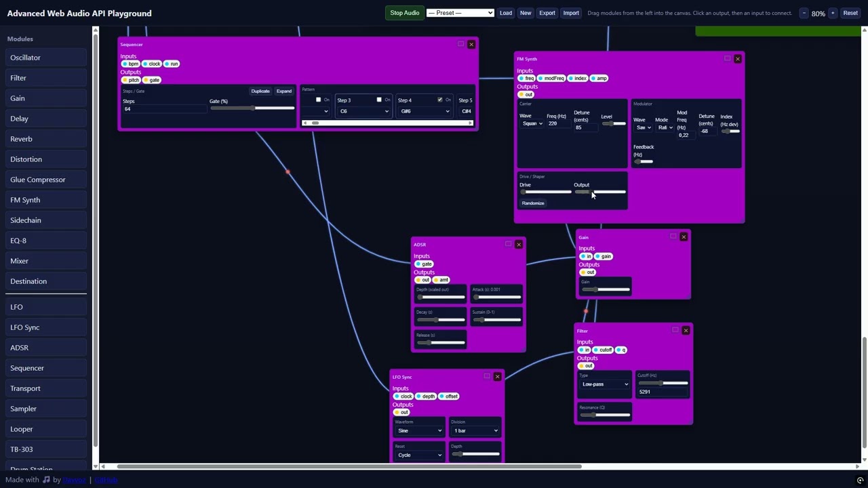This screenshot has width=868, height=488.
Task: Open the LFO Sync Waveform dropdown
Action: coord(419,430)
